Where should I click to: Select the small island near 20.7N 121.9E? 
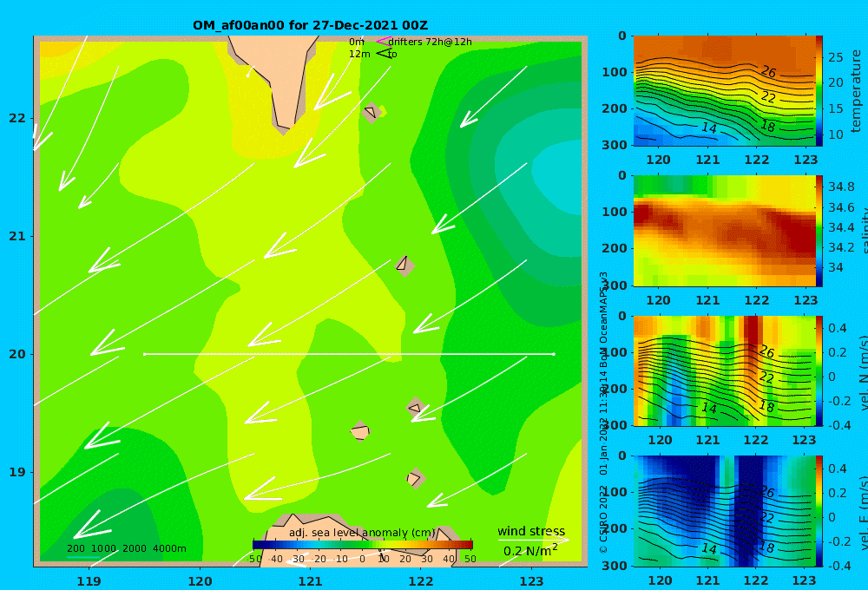pyautogui.click(x=404, y=265)
